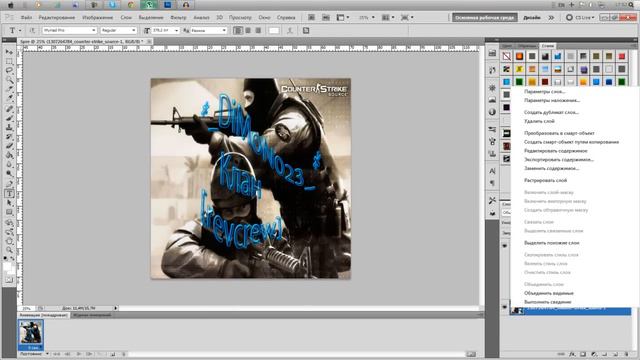Choose Параметры наложения from context menu
Image resolution: width=640 pixels, height=360 pixels.
[551, 100]
